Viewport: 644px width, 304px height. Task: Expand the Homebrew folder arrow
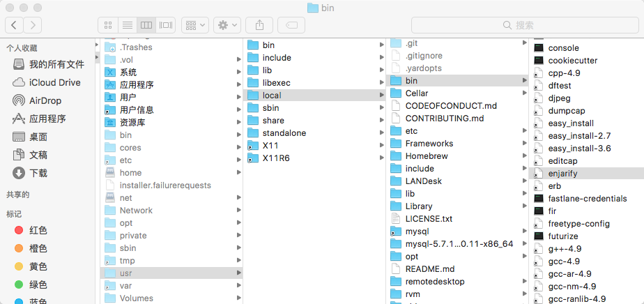click(x=525, y=156)
